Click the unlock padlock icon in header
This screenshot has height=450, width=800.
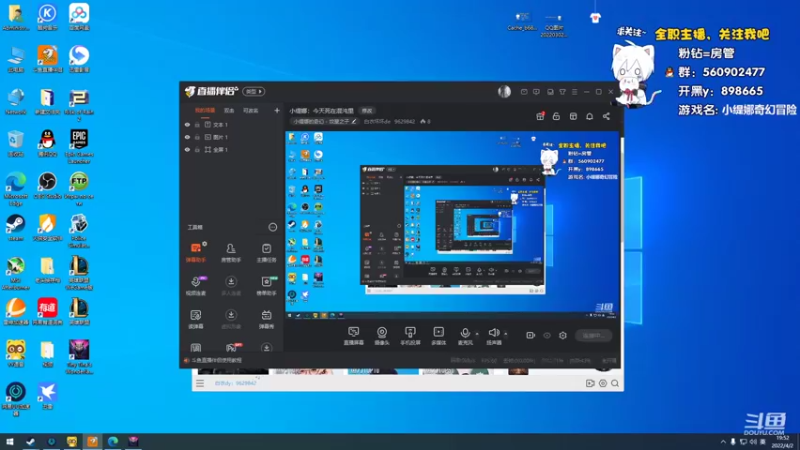pyautogui.click(x=556, y=116)
